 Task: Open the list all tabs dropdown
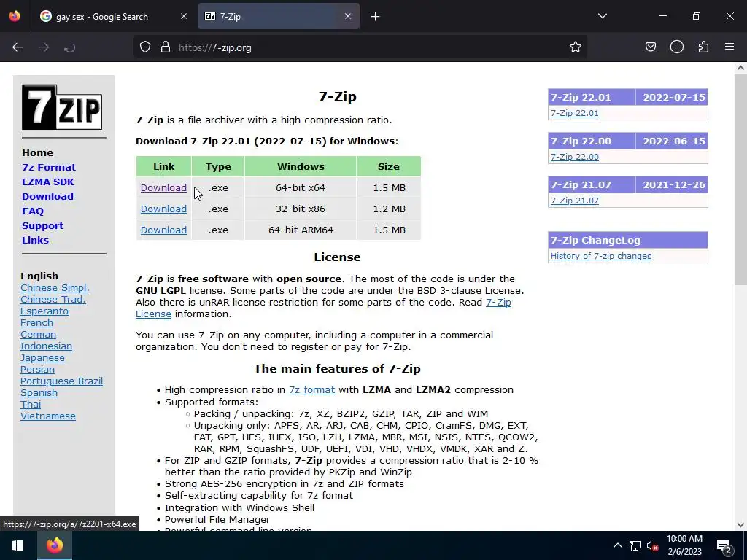(603, 16)
